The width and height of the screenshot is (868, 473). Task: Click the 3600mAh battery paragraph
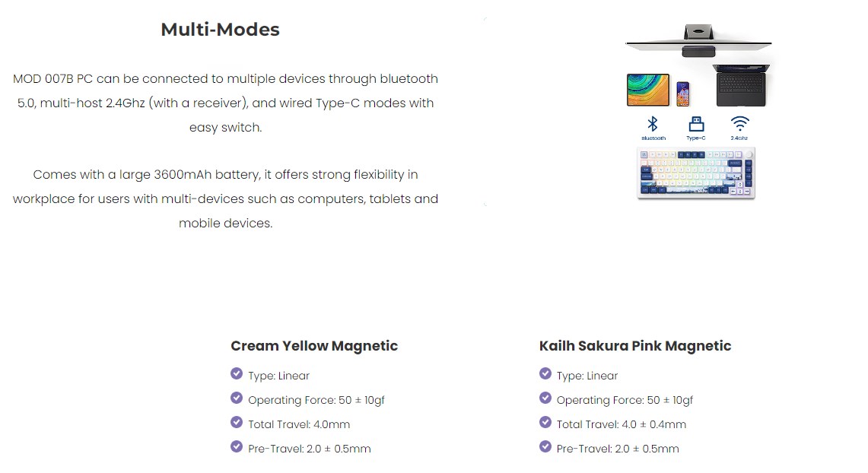pyautogui.click(x=225, y=198)
